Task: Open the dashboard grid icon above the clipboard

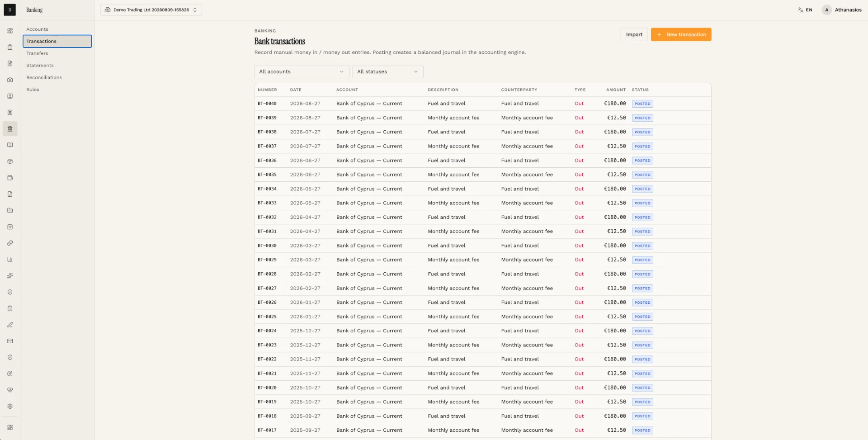Action: pyautogui.click(x=10, y=31)
